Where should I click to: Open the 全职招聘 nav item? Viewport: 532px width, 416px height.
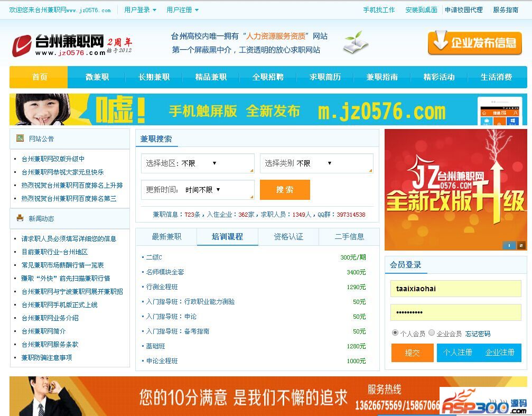pos(268,77)
